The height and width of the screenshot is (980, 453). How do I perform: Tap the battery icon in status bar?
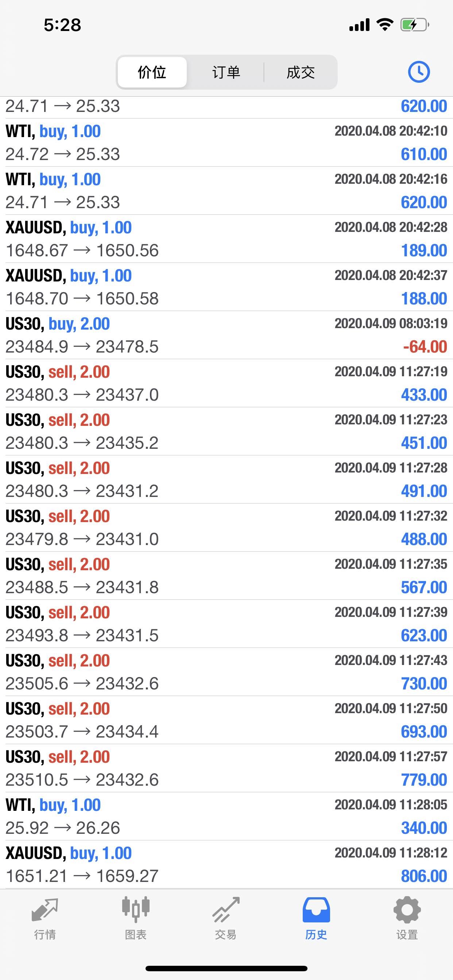tap(415, 25)
